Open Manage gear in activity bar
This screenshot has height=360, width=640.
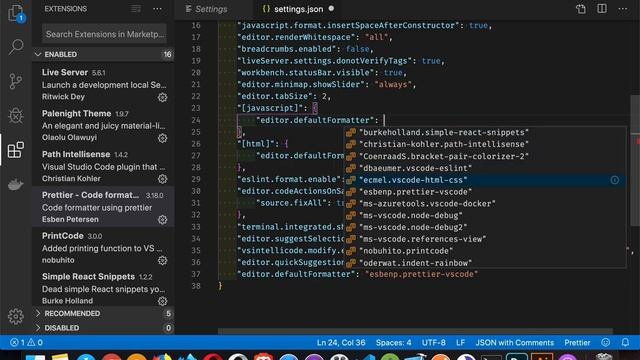(x=16, y=316)
